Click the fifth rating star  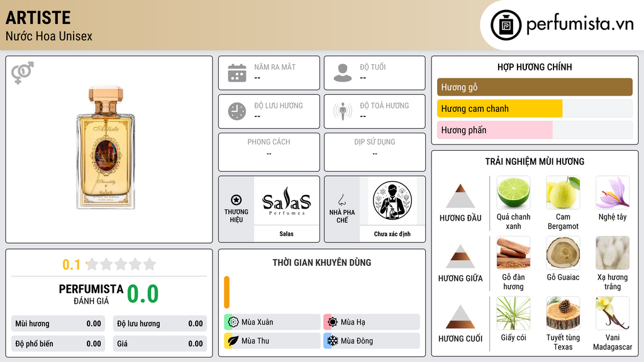click(x=150, y=264)
